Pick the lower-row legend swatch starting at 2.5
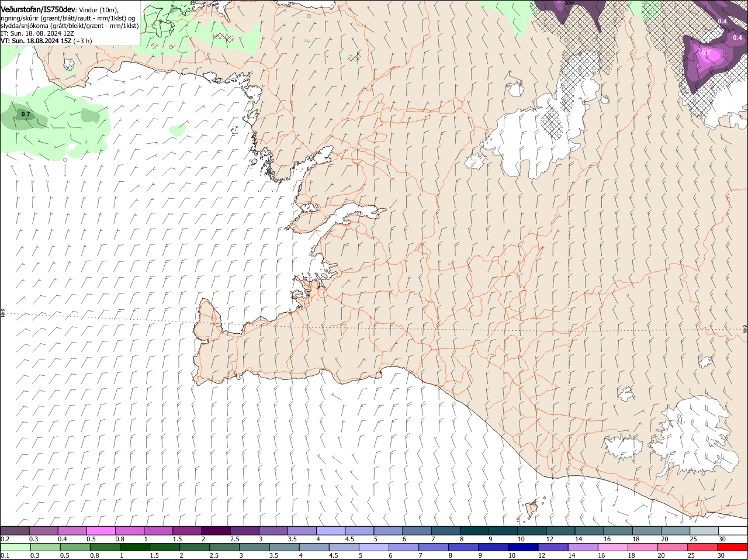The image size is (748, 560). pos(225,547)
